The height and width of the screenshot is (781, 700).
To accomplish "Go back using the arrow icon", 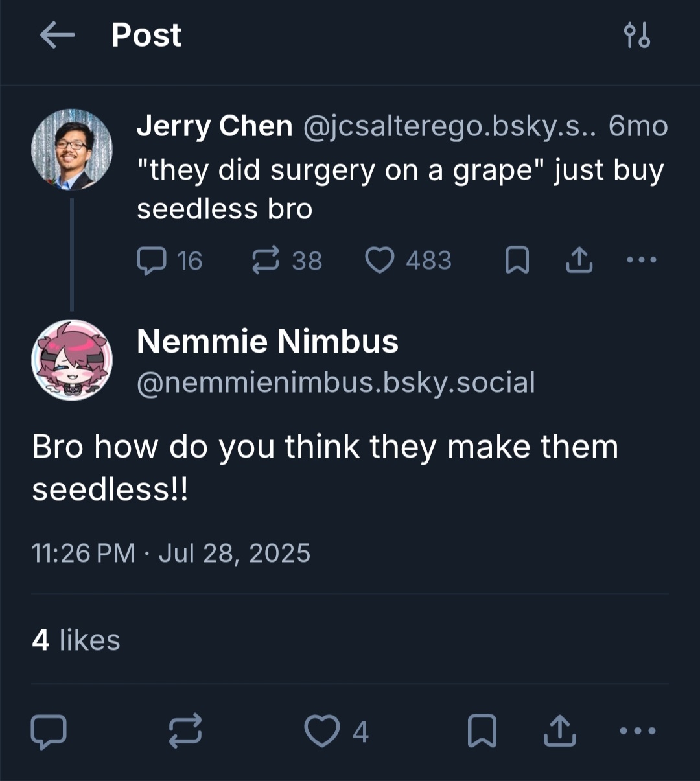I will [57, 35].
